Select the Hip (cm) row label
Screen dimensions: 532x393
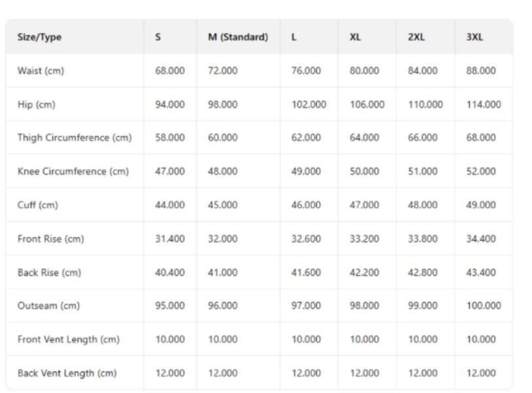(35, 105)
